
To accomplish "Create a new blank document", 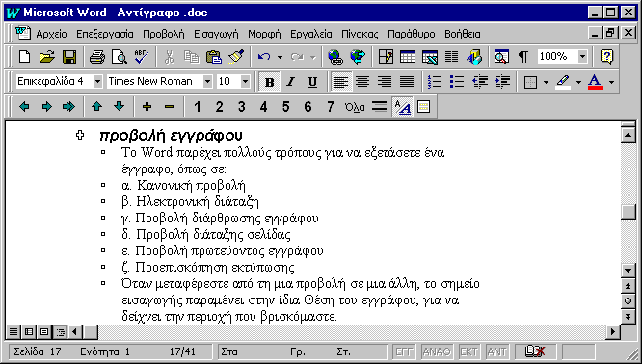I will click(24, 57).
